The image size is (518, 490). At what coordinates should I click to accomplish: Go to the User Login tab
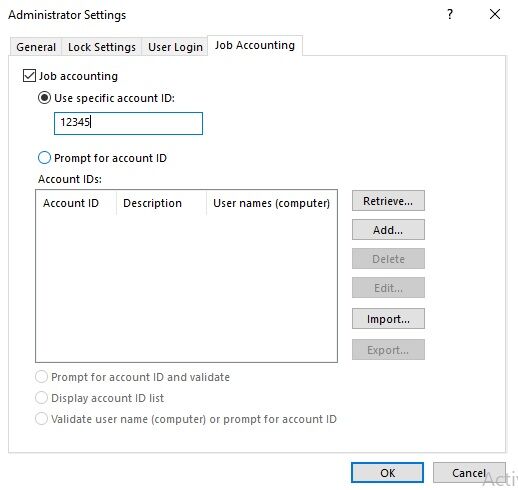[x=175, y=47]
